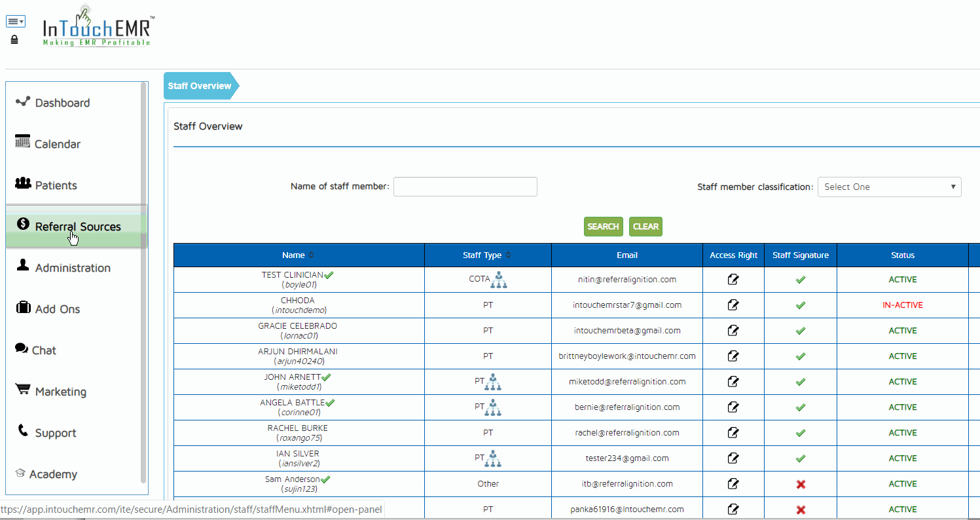The image size is (980, 520).
Task: Click the green signature checkmark for GRACIE CELEBRADO
Action: pyautogui.click(x=800, y=331)
